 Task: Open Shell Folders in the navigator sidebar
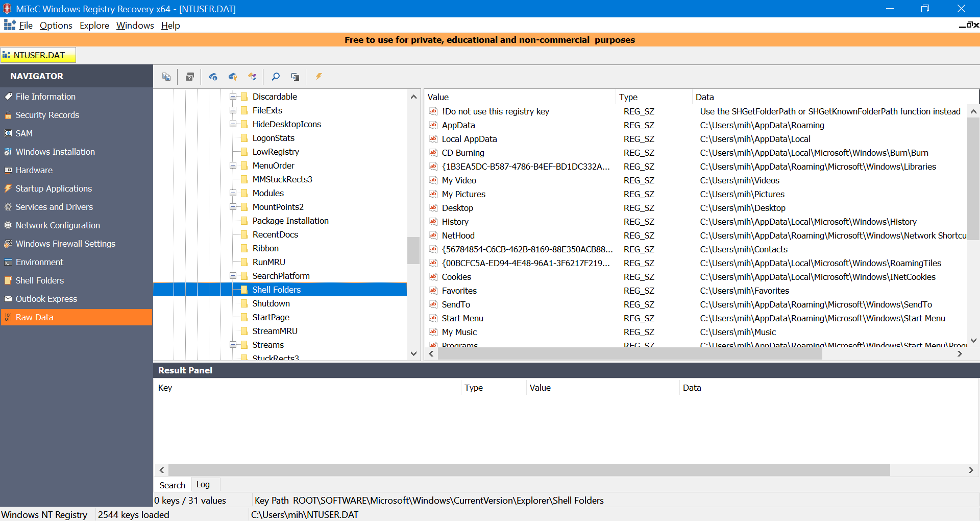(x=77, y=280)
